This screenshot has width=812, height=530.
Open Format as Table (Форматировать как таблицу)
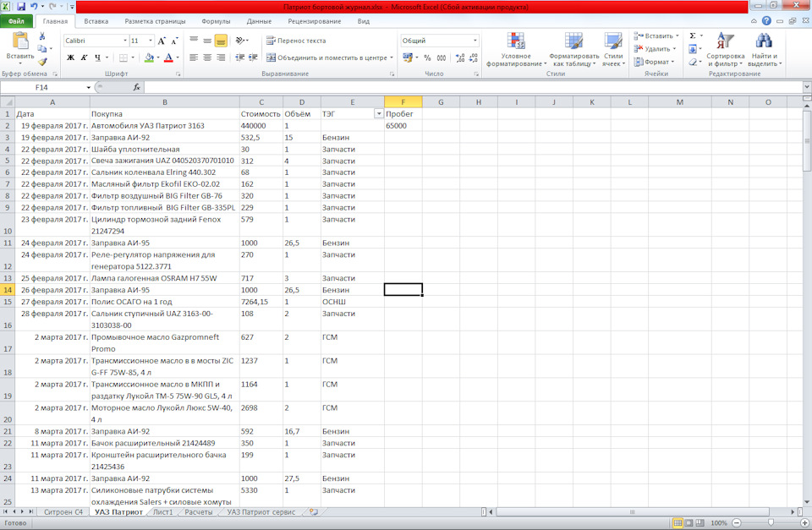pos(573,50)
